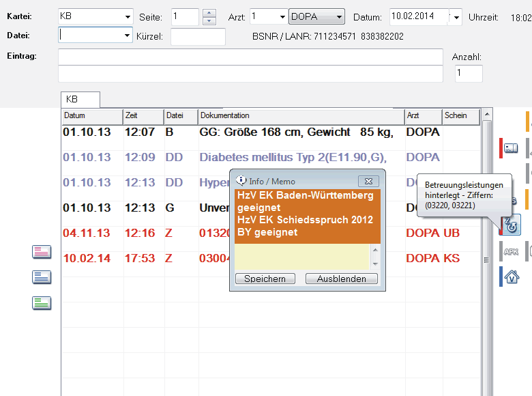Click the blue-lined document icon
The width and height of the screenshot is (532, 396).
(x=42, y=278)
